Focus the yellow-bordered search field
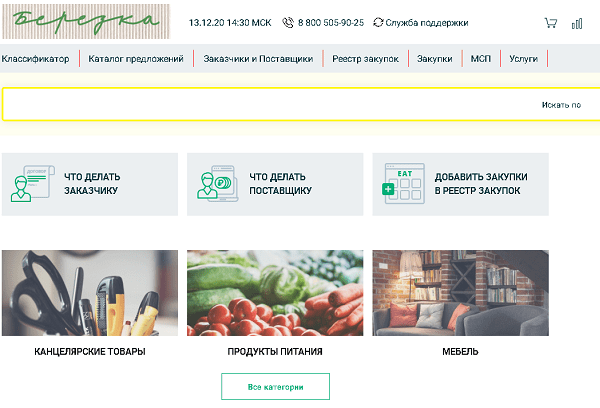The height and width of the screenshot is (408, 600). (301, 104)
